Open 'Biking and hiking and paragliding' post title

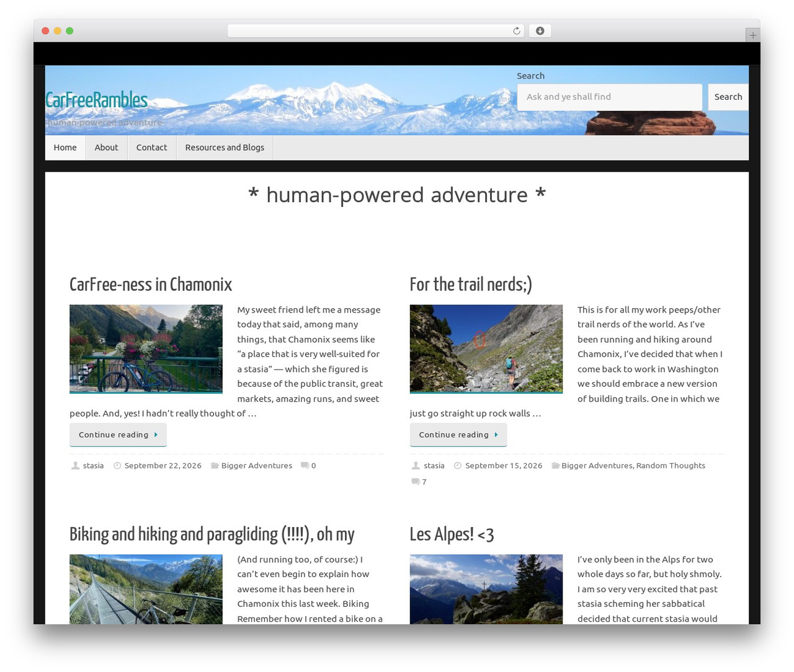212,534
